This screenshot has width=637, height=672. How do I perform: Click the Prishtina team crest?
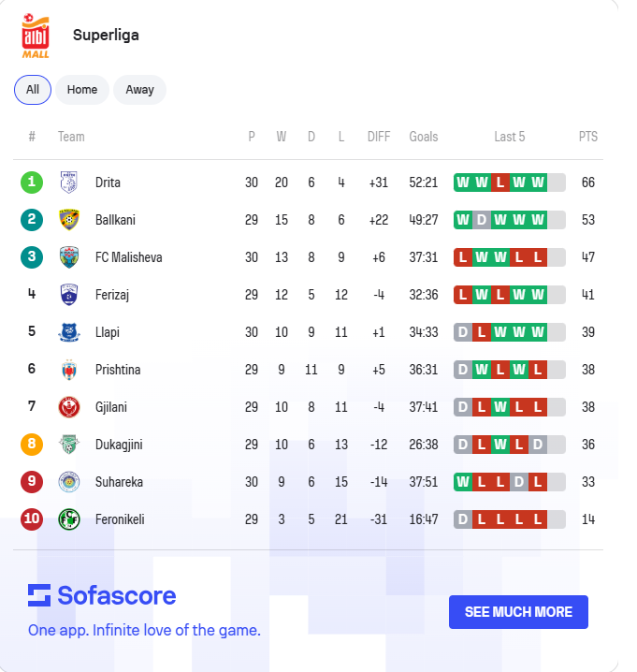[68, 370]
